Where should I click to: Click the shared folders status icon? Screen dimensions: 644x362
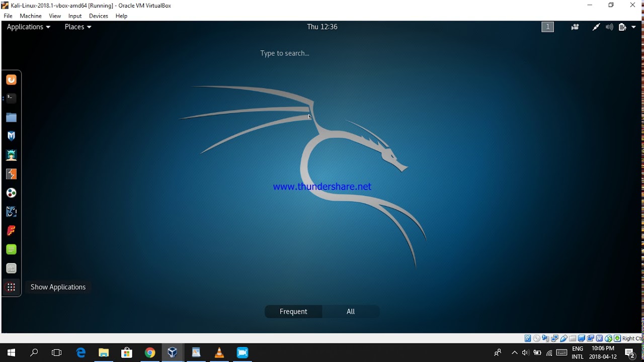573,338
